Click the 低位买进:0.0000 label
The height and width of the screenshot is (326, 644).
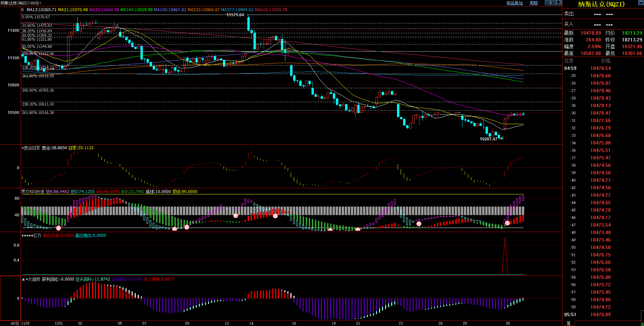[58, 235]
